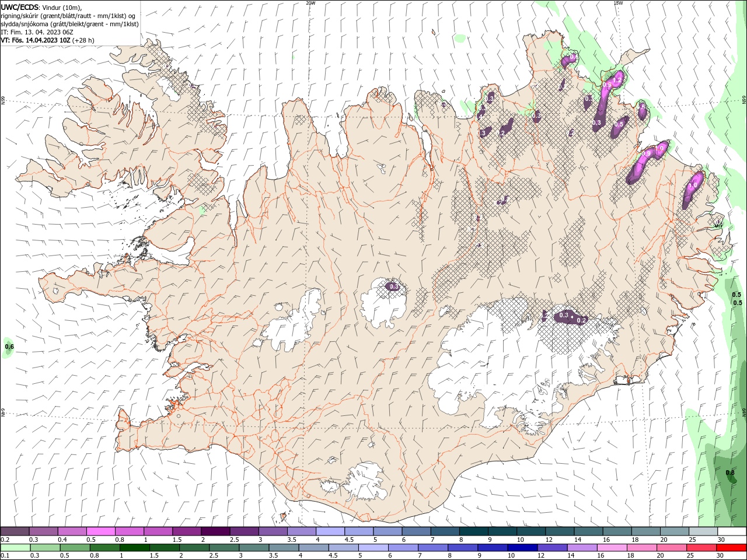Pick the upper legend swatch labeled 4.5
The height and width of the screenshot is (560, 747).
(x=359, y=531)
